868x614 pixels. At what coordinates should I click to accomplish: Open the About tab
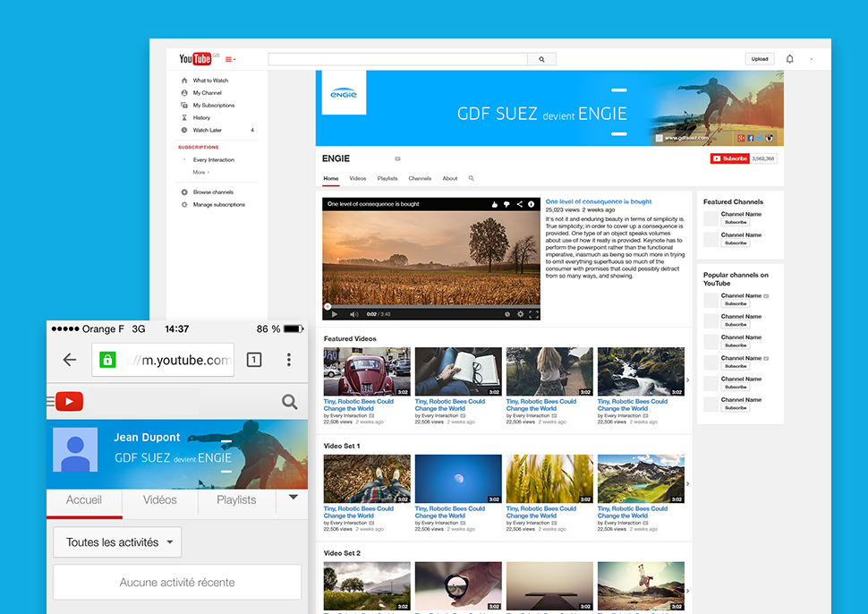tap(450, 179)
